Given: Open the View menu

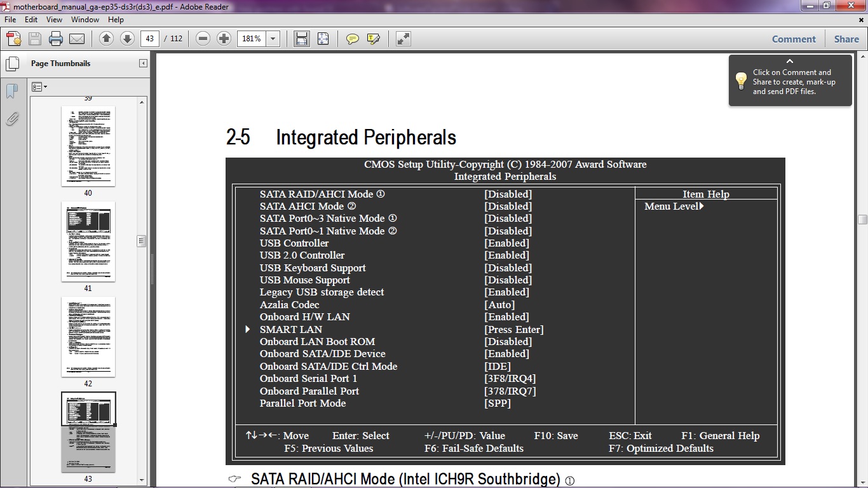Looking at the screenshot, I should click(x=54, y=20).
